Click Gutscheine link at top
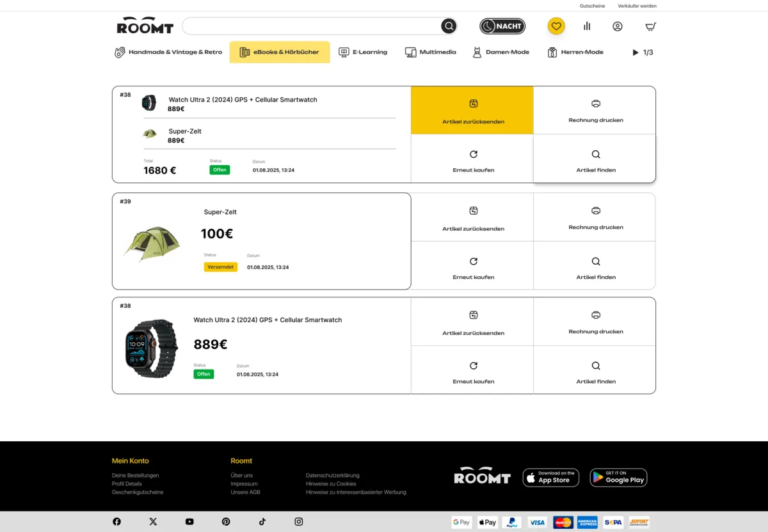The image size is (768, 532). 592,6
